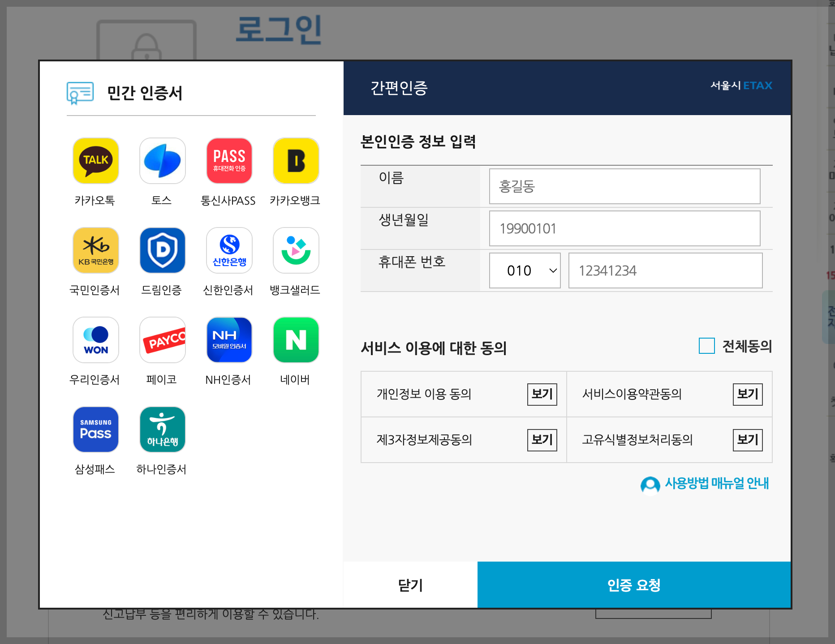
Task: Choose the 하나인증서 icon
Action: 162,429
